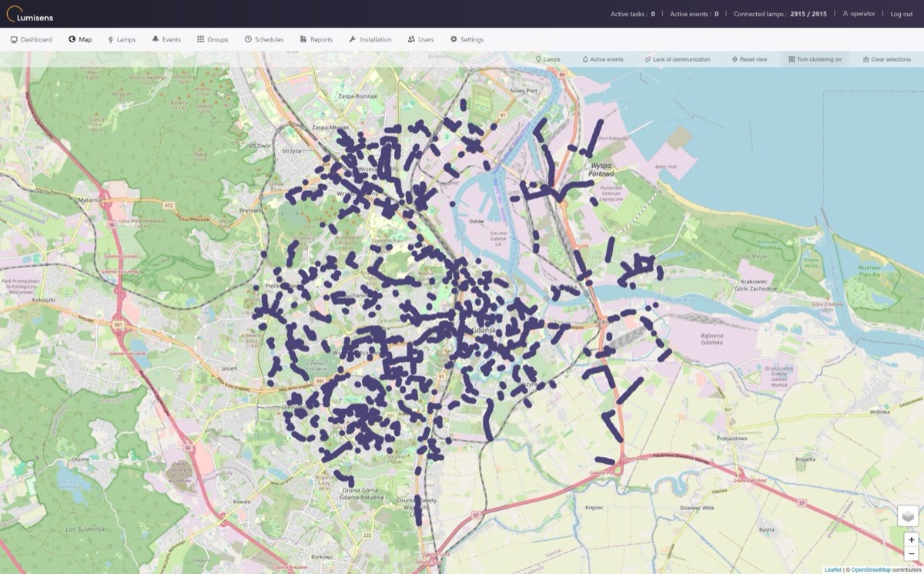Click the Events bell icon
This screenshot has width=924, height=574.
[x=156, y=39]
